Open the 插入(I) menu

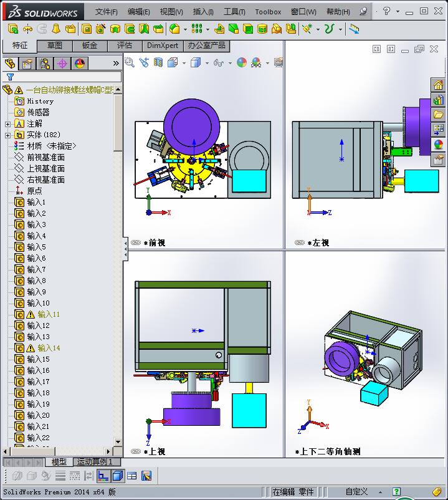pos(203,12)
